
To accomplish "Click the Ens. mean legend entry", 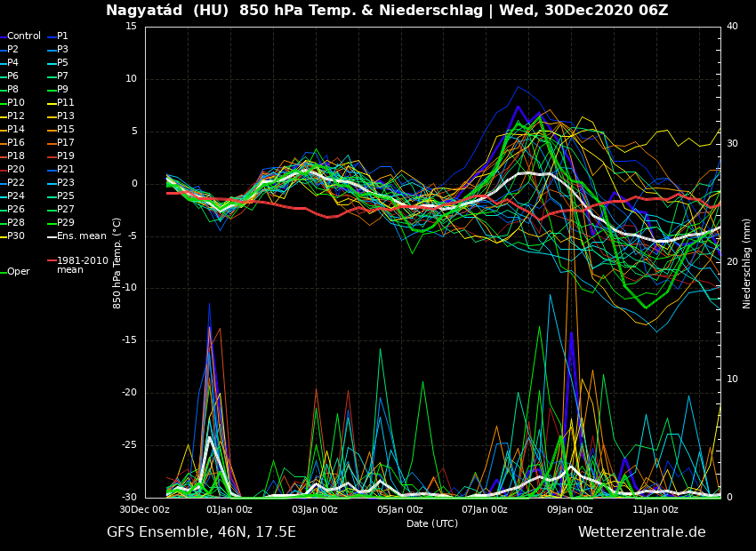I will tap(81, 236).
